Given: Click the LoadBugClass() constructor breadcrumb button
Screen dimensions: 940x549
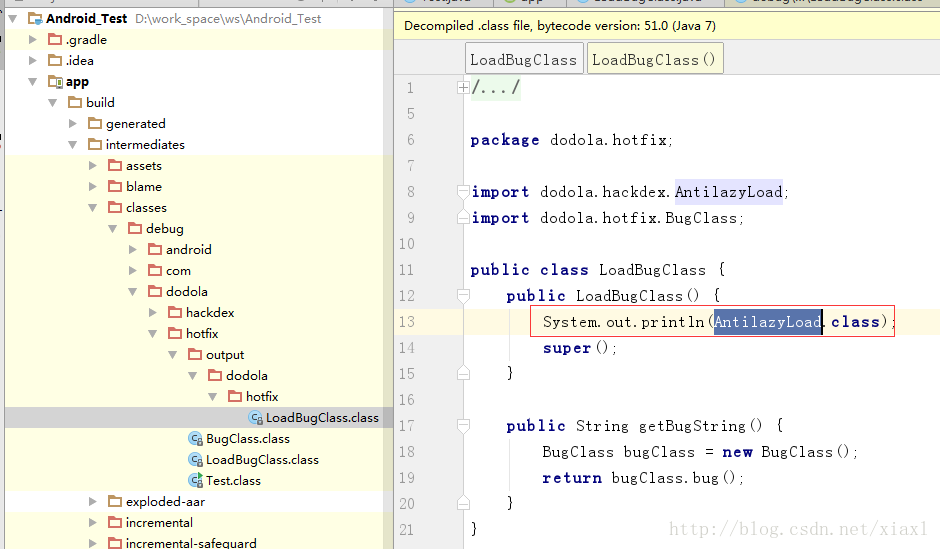Looking at the screenshot, I should 655,59.
